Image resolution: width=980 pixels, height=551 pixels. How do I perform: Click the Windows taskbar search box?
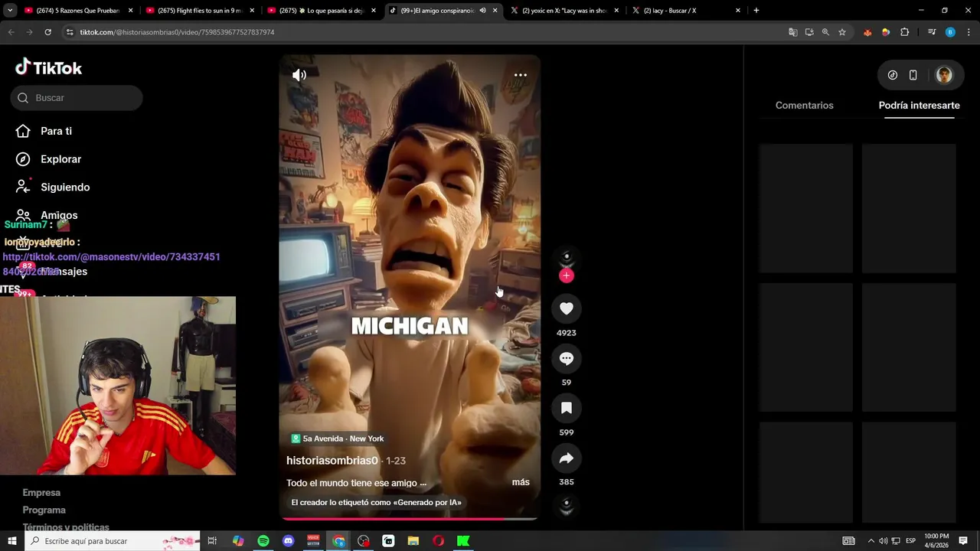tap(113, 541)
